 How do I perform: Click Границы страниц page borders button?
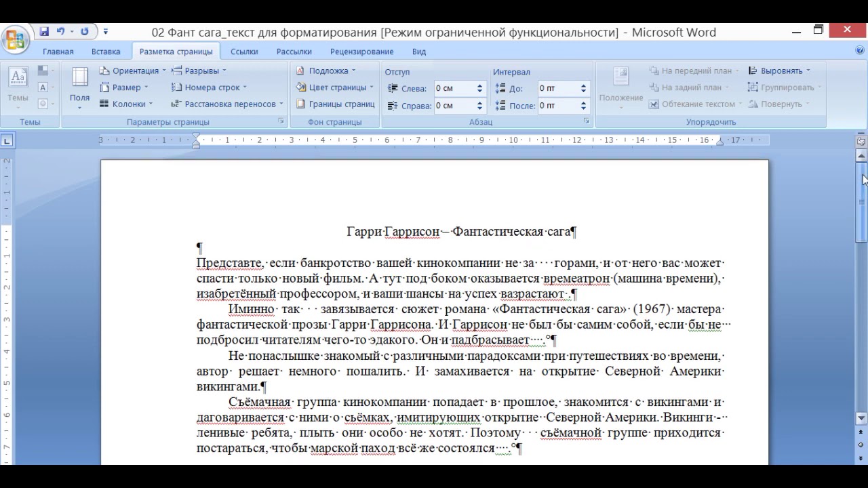[x=335, y=104]
